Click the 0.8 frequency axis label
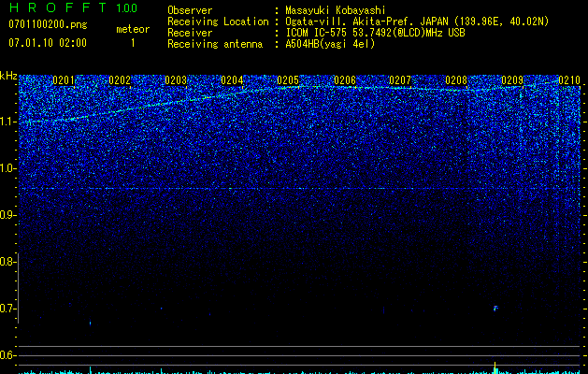Viewport: 588px width, 374px height. [x=7, y=262]
